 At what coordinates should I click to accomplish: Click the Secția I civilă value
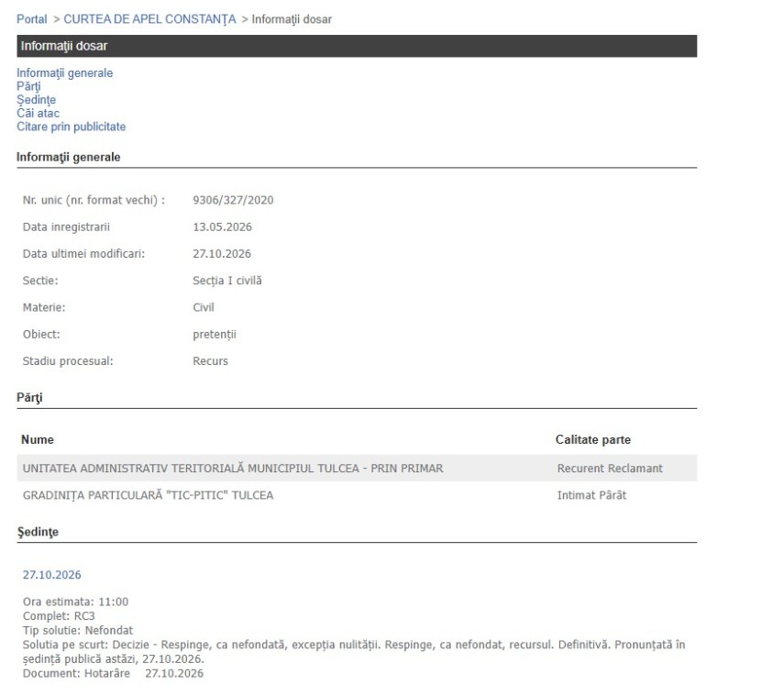[x=227, y=281]
